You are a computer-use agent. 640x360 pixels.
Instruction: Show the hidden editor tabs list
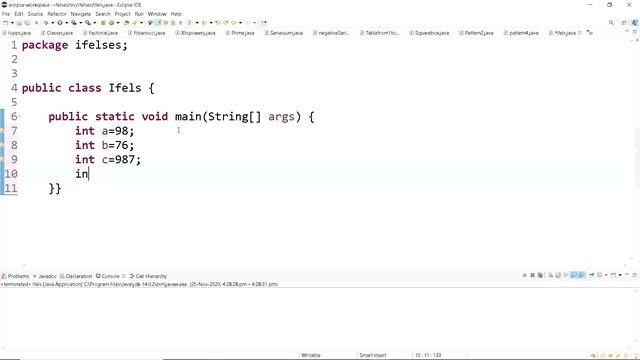coord(590,33)
